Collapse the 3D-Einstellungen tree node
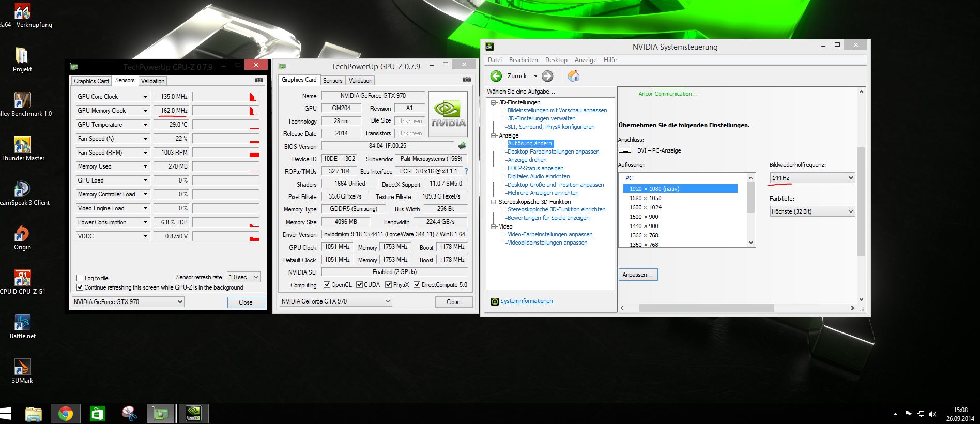The width and height of the screenshot is (980, 424). 493,102
